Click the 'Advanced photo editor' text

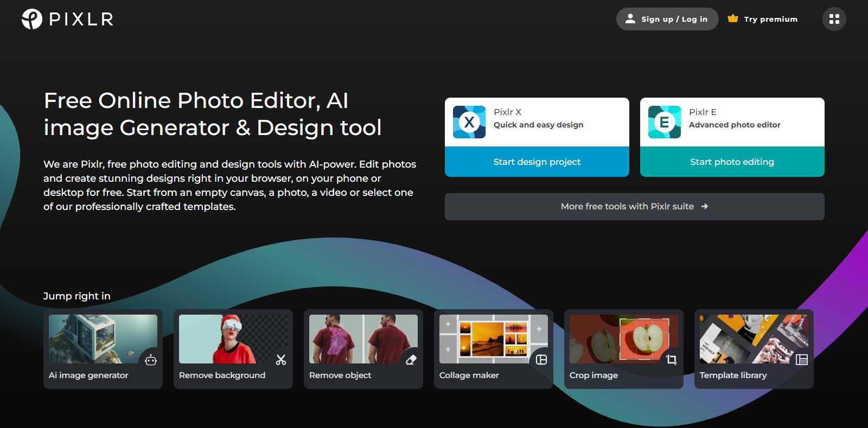click(x=735, y=125)
